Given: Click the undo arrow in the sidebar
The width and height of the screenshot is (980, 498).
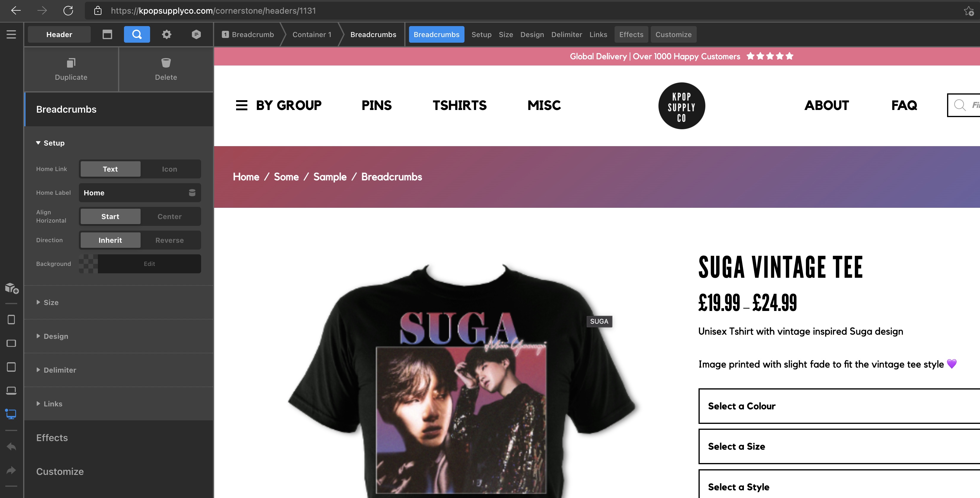Looking at the screenshot, I should tap(11, 446).
